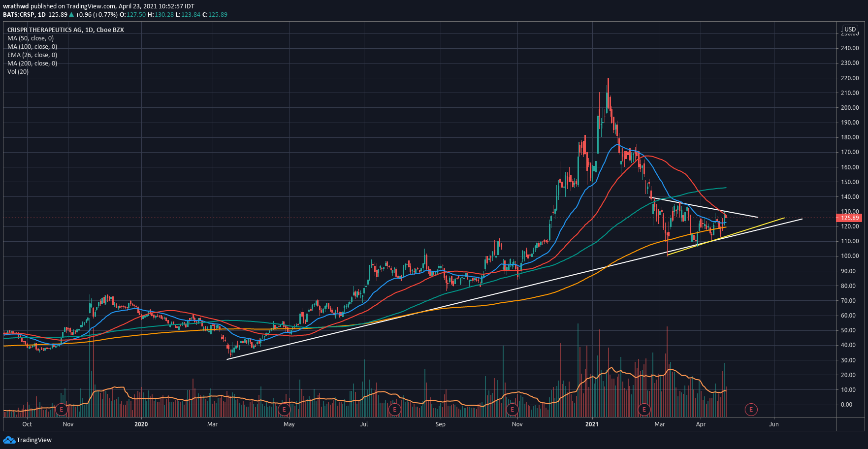Click the 2021 label on the time axis
868x449 pixels.
point(592,424)
